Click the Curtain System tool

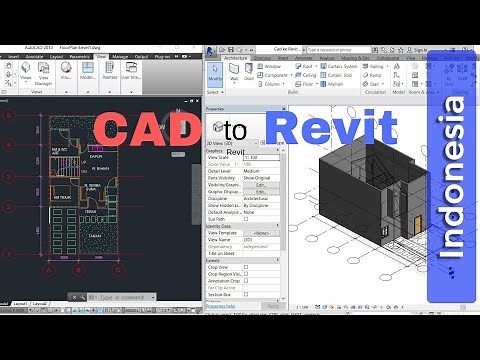click(x=339, y=66)
